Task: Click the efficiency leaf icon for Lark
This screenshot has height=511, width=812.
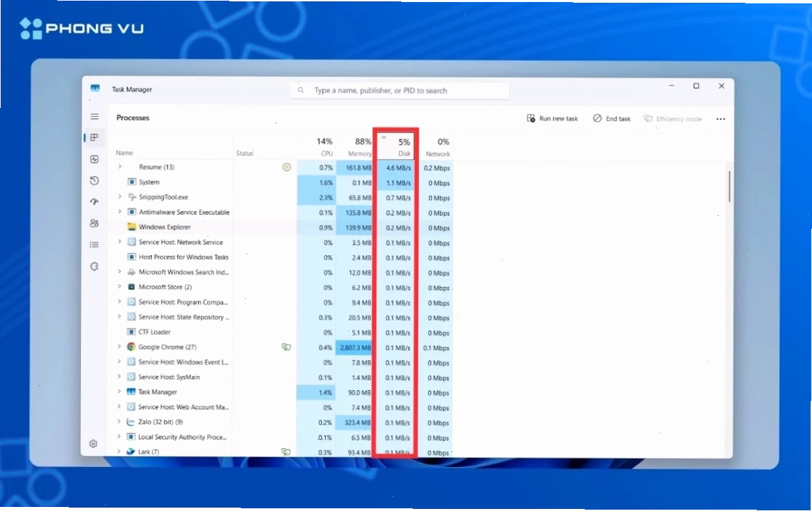Action: [x=286, y=452]
